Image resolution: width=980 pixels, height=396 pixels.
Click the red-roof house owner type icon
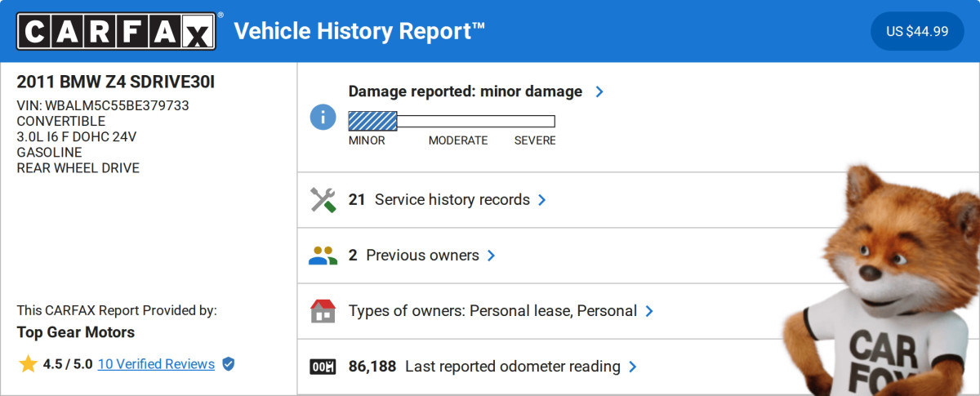pyautogui.click(x=323, y=311)
